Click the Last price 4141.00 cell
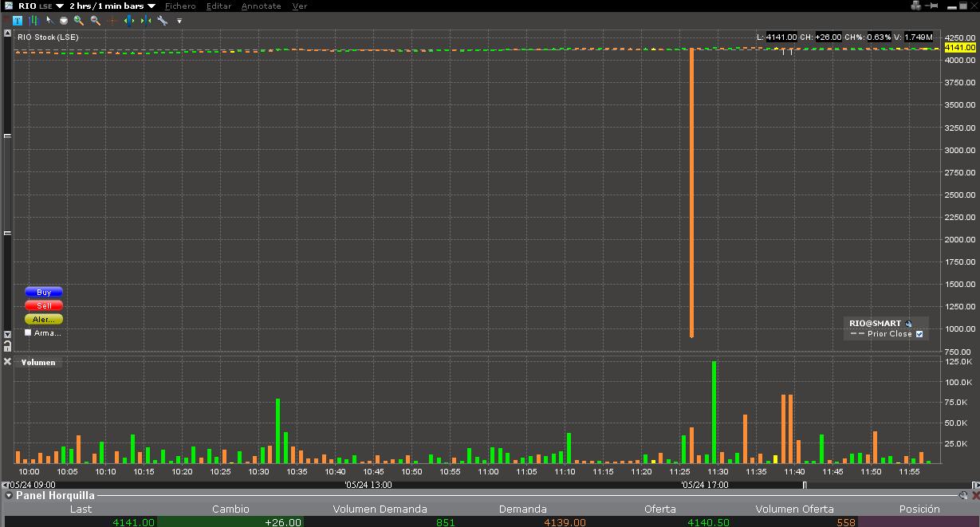The width and height of the screenshot is (980, 527). coord(81,522)
